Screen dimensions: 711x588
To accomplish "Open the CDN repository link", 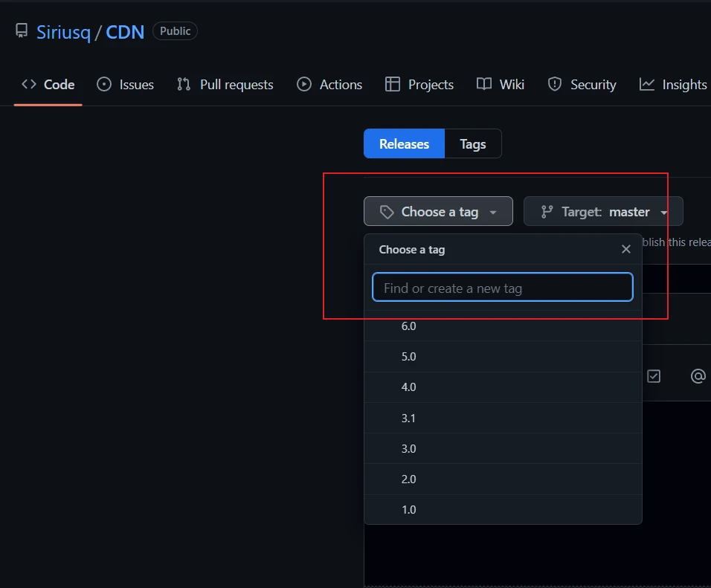I will click(125, 32).
